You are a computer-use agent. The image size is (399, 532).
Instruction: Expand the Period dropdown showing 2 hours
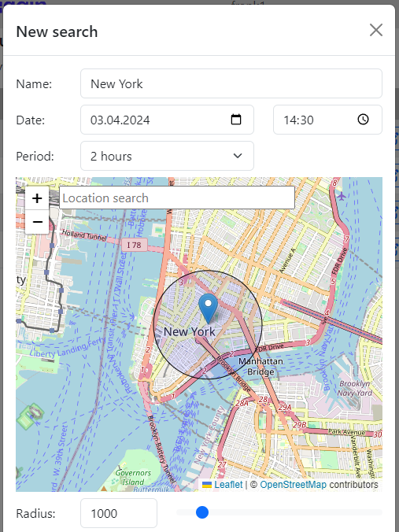click(167, 156)
